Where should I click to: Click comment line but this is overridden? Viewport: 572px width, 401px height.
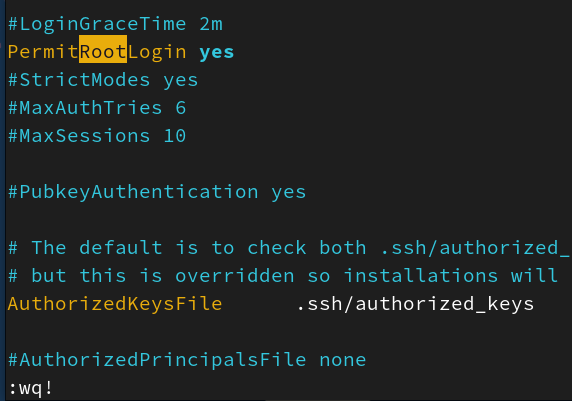[x=283, y=276]
